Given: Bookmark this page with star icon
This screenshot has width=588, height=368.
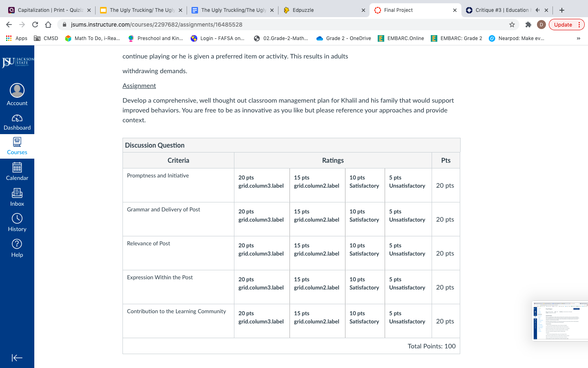Looking at the screenshot, I should [512, 25].
